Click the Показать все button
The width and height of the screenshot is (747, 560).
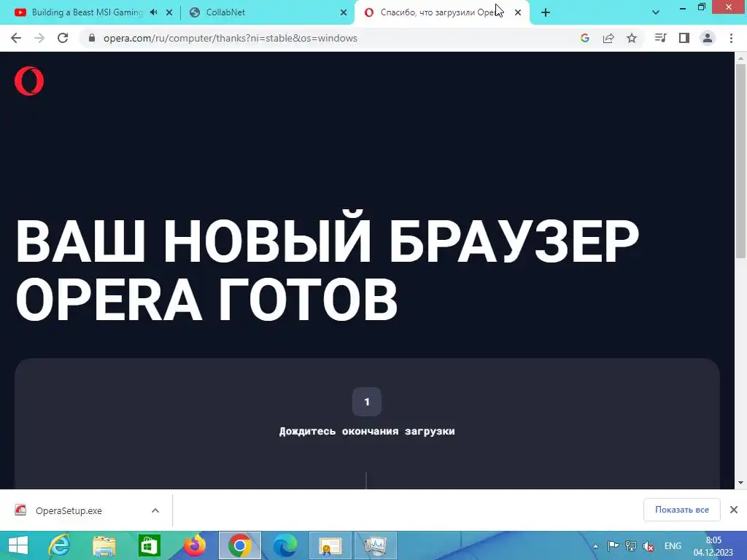[682, 510]
